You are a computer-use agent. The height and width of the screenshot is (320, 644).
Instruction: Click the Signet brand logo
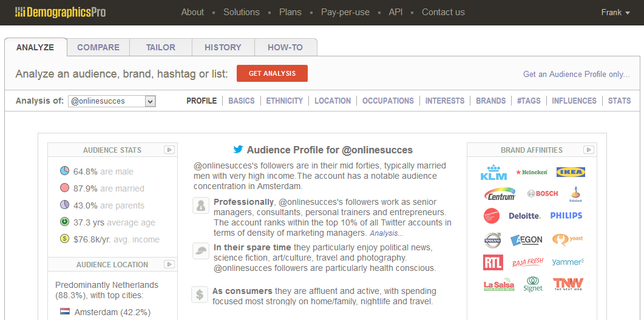pyautogui.click(x=533, y=284)
